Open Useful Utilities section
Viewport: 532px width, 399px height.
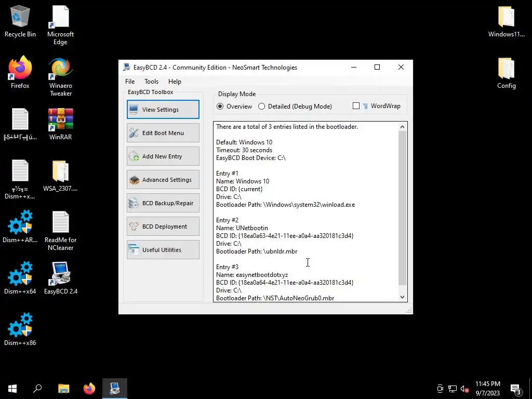[163, 250]
